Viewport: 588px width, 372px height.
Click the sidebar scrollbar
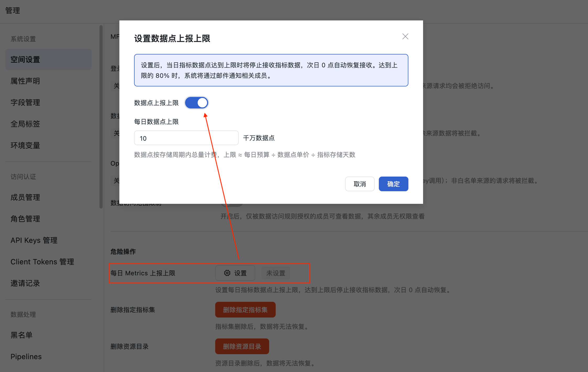coord(101,117)
